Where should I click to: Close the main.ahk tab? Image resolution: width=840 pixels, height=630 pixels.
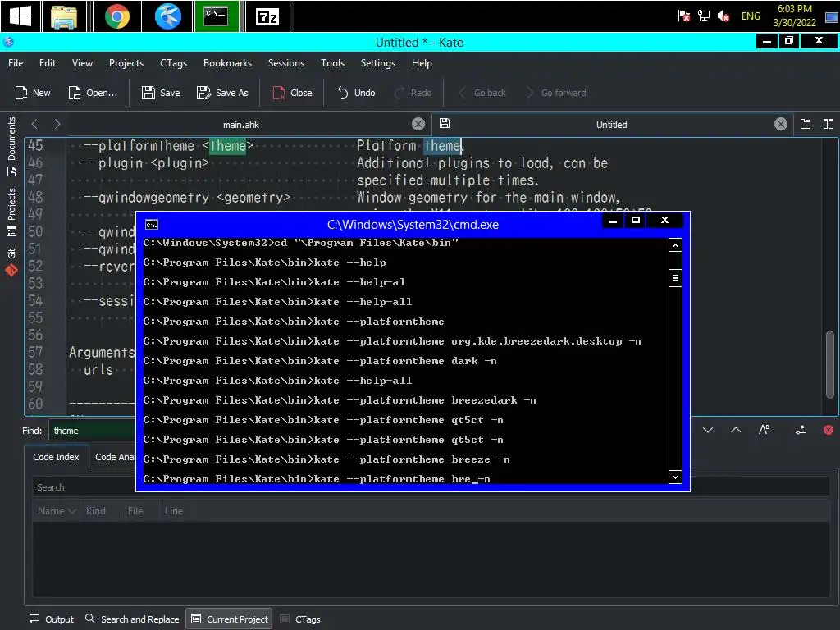tap(418, 125)
